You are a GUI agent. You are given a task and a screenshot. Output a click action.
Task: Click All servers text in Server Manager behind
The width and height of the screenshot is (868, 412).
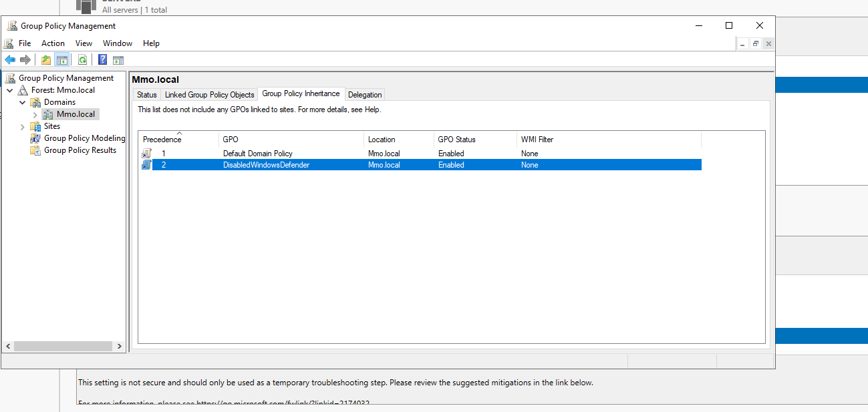(120, 10)
